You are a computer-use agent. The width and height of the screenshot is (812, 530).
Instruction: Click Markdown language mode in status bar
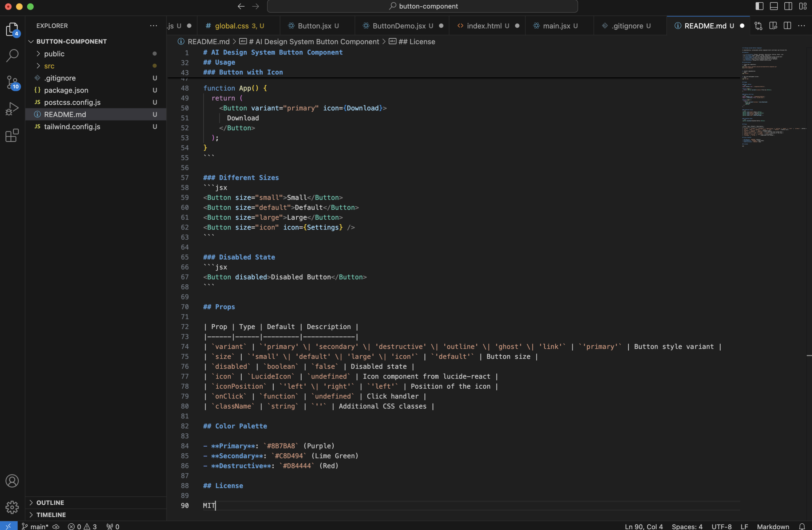[773, 526]
